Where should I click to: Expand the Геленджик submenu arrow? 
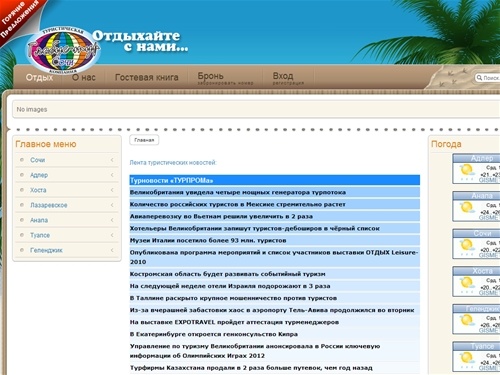pos(112,250)
